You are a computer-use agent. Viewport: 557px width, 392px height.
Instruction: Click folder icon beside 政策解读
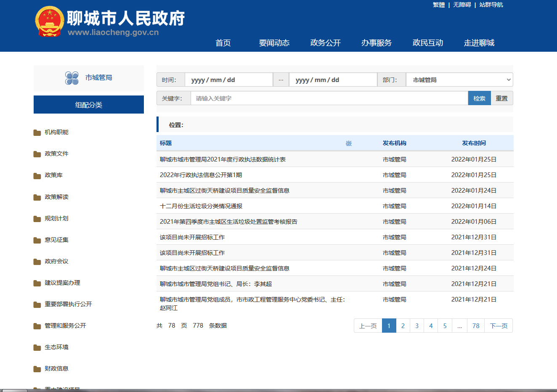[x=37, y=197]
